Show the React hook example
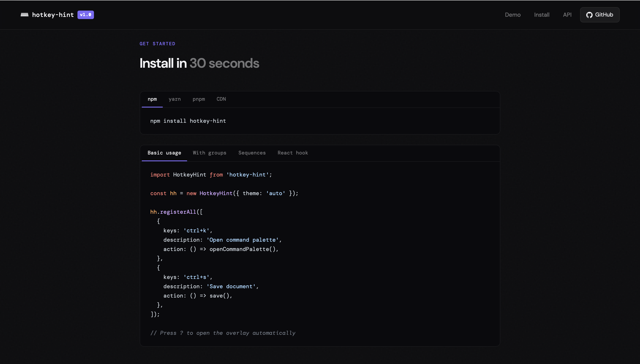640x364 pixels. point(293,153)
